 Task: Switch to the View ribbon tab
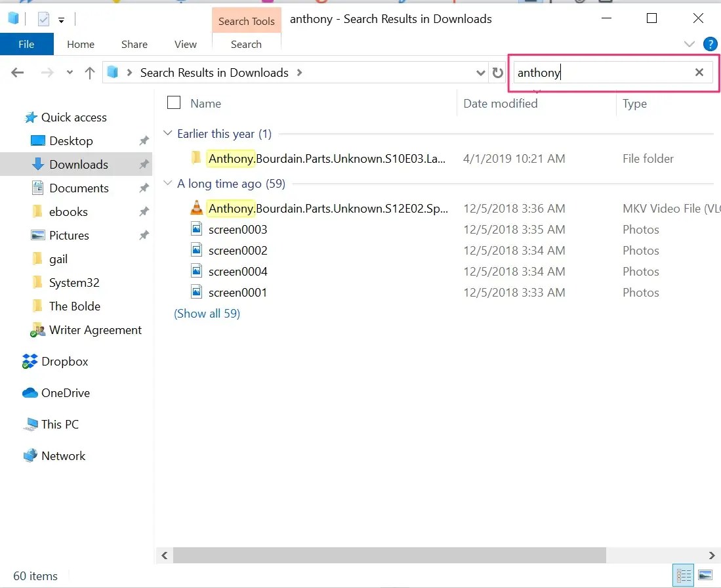(x=185, y=44)
